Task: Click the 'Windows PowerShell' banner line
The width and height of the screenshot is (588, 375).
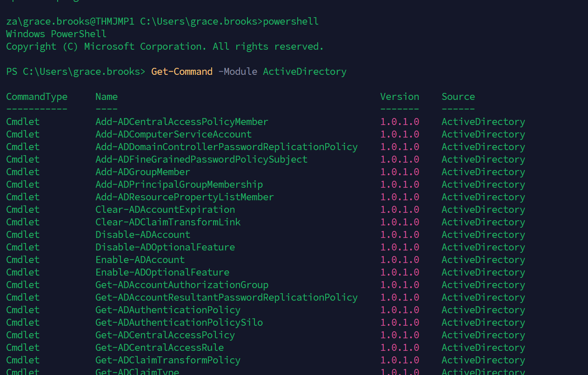Action: click(x=56, y=34)
